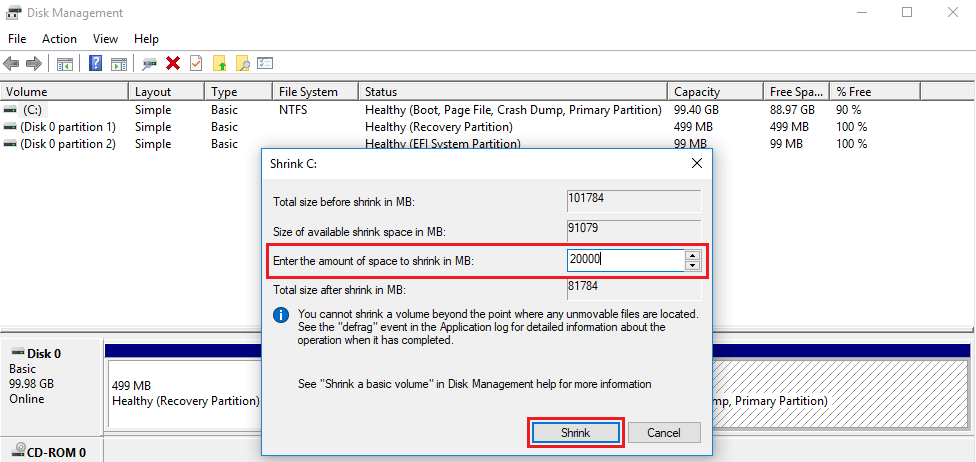Click the 88.97 GB free space cell
The image size is (976, 462).
(792, 110)
